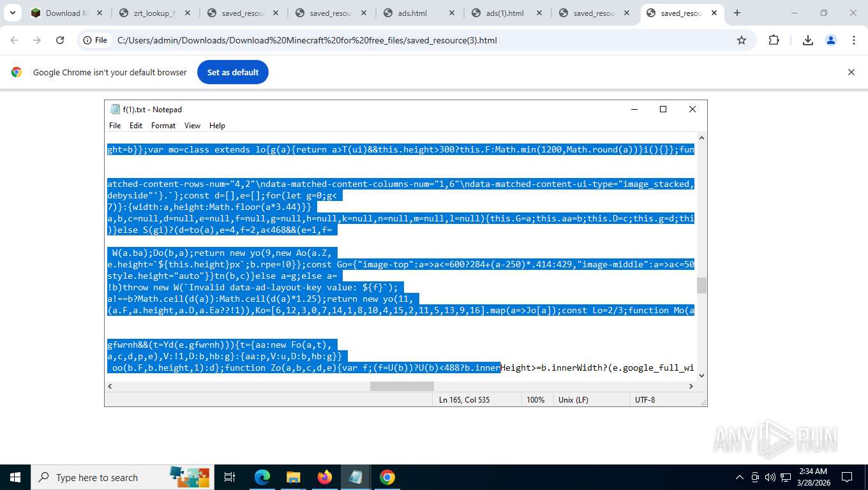
Task: Open Chrome's tab search dropdown
Action: 13,13
